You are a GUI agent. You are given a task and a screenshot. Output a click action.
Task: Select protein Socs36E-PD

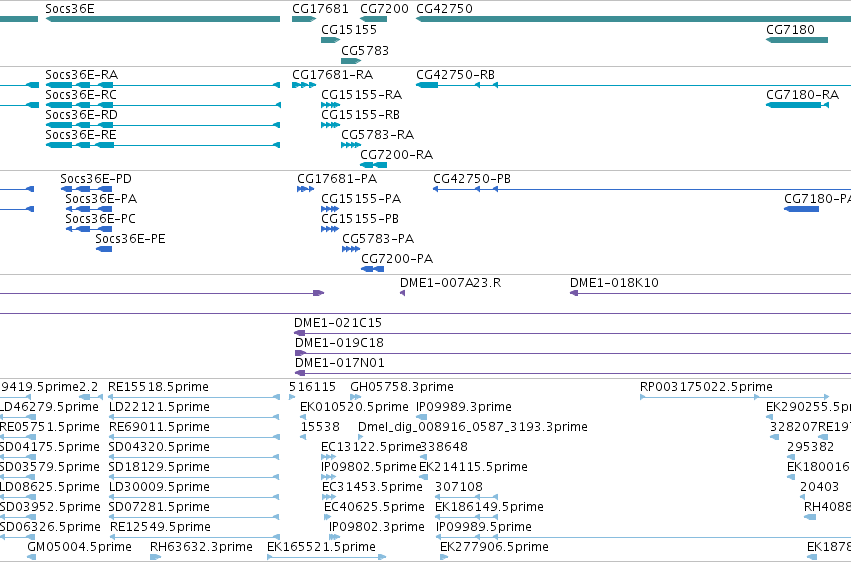click(x=86, y=189)
